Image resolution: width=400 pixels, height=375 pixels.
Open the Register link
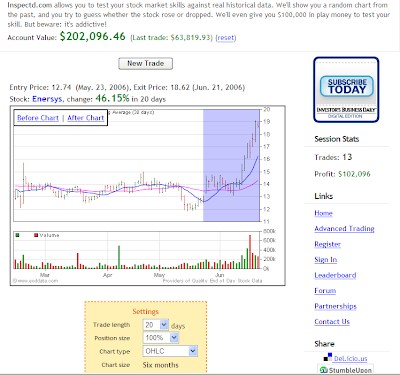click(327, 244)
